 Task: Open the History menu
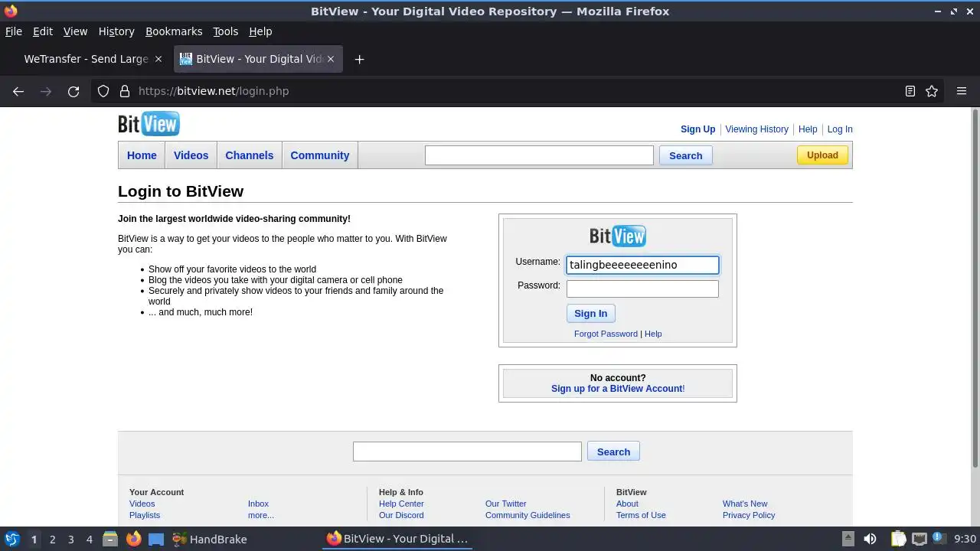(116, 31)
